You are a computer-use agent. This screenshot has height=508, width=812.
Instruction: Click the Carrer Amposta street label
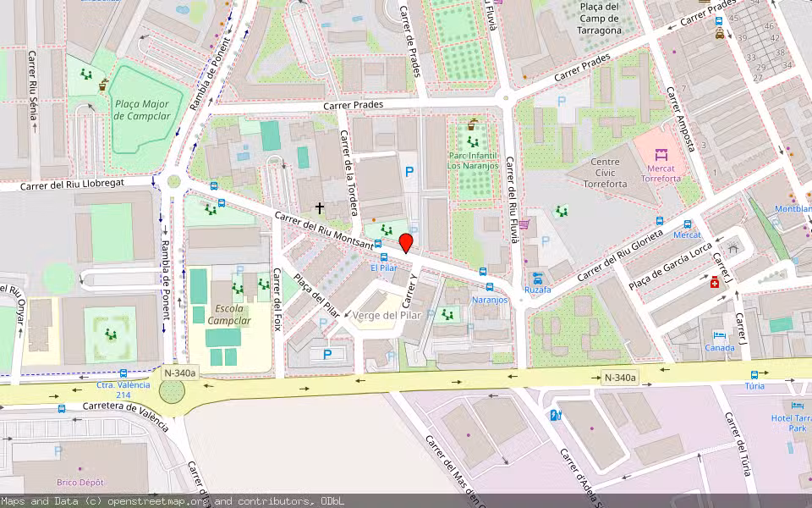pyautogui.click(x=680, y=119)
